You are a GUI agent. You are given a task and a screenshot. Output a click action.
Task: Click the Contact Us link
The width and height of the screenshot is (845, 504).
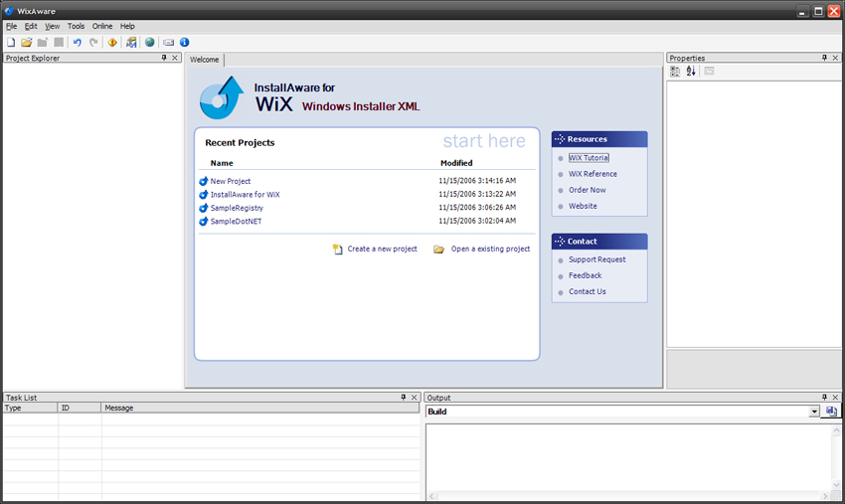[588, 291]
